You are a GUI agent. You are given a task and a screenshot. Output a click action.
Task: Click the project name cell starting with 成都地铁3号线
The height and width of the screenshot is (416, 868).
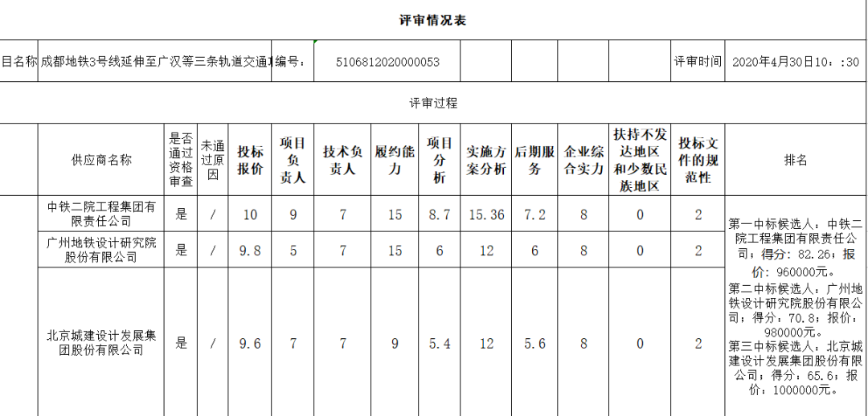[155, 61]
